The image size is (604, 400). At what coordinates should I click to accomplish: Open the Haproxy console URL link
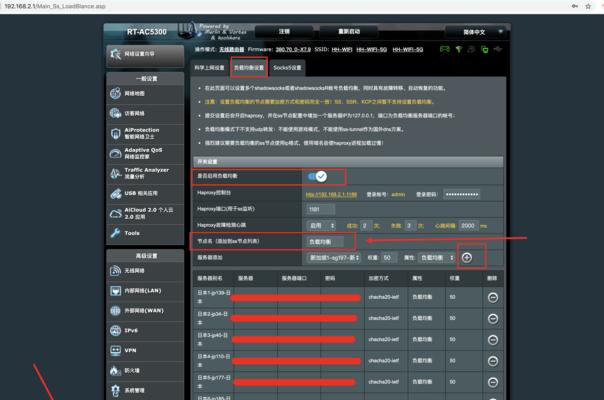[x=331, y=195]
